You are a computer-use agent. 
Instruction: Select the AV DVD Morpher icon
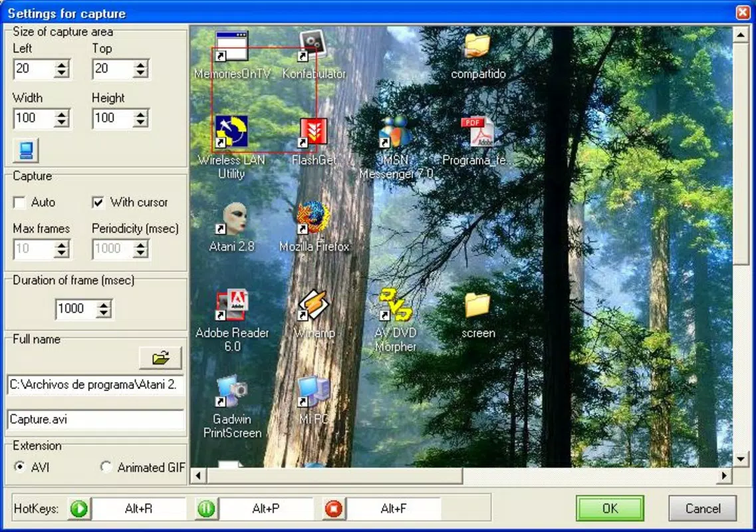(396, 305)
